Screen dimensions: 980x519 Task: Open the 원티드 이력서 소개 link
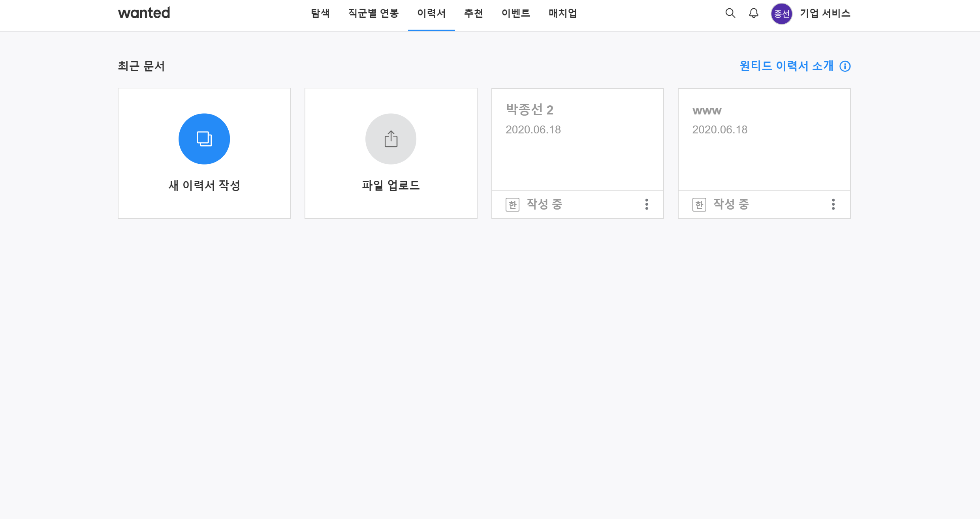tap(786, 66)
